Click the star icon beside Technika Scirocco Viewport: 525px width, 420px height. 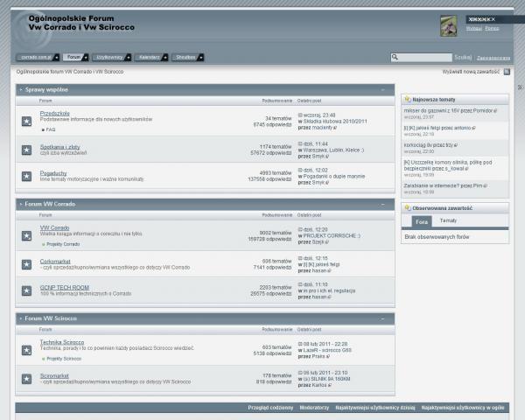(26, 350)
